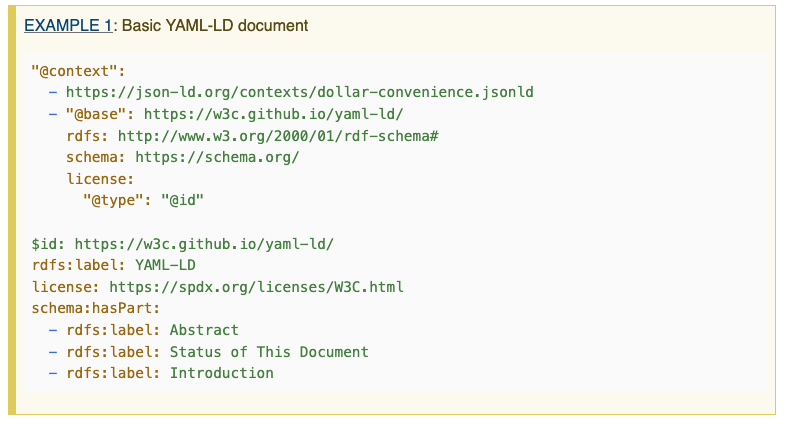
Task: Click the "YAML-LD" label value
Action: [165, 265]
